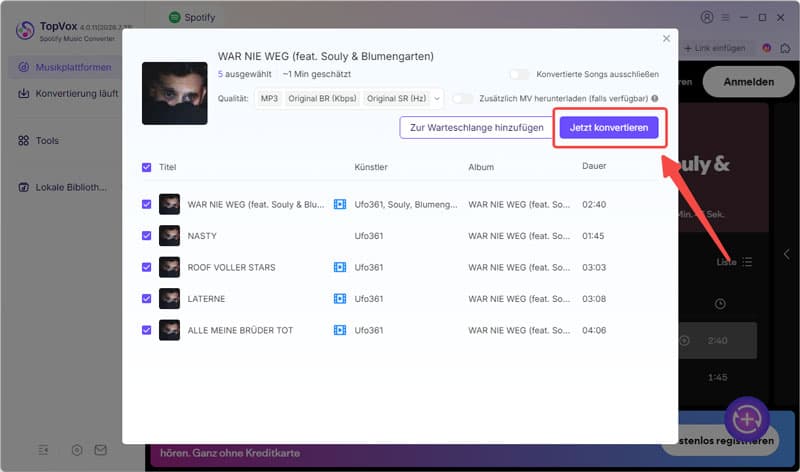Uncheck the ROOF VOLLER STARS checkbox
The height and width of the screenshot is (472, 800).
[146, 267]
